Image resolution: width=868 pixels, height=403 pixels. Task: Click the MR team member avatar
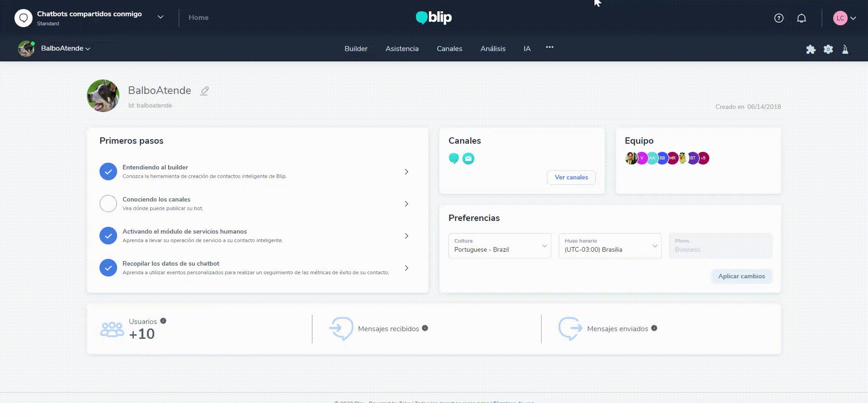[x=672, y=158]
